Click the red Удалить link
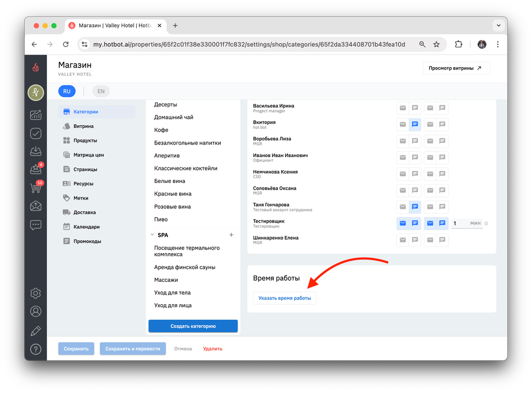This screenshot has width=532, height=393. (x=212, y=348)
